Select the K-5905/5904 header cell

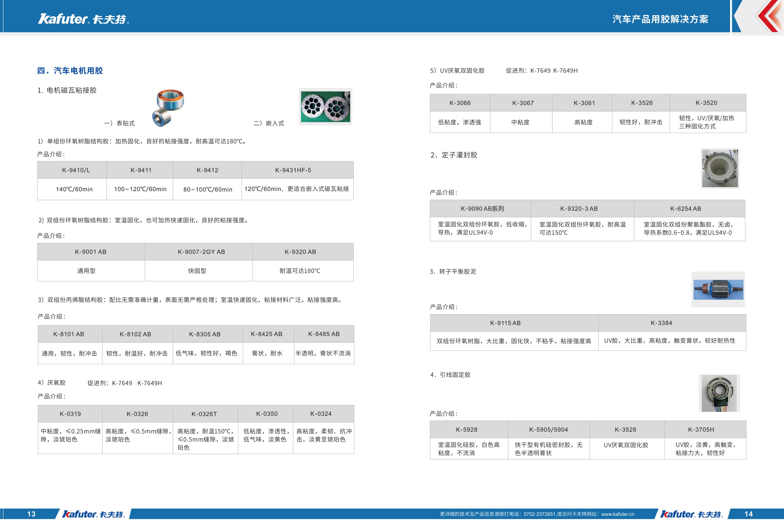[549, 429]
